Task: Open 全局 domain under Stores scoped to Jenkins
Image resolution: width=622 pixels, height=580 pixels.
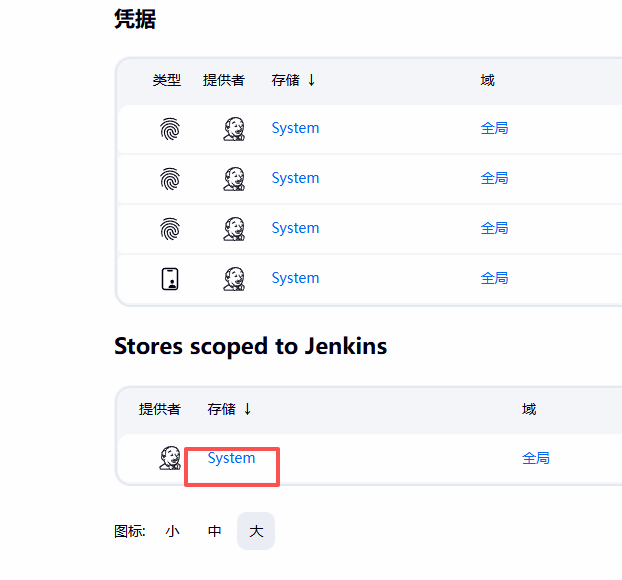Action: (536, 458)
